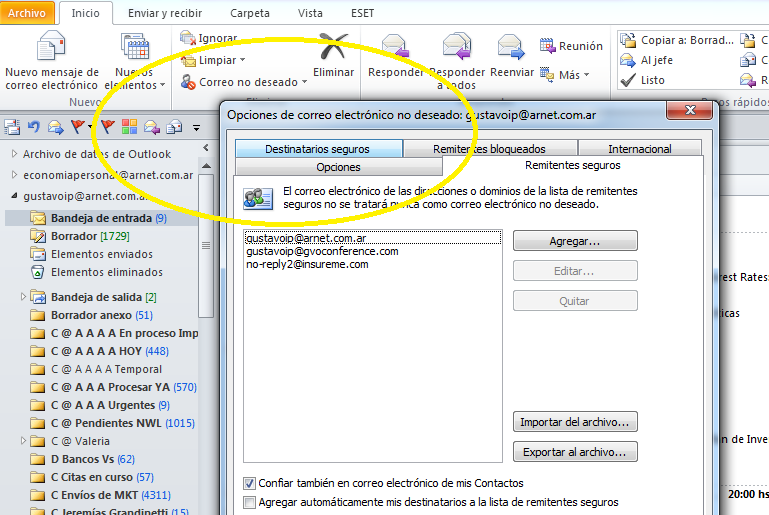Click the Undo quick access icon

coord(33,128)
